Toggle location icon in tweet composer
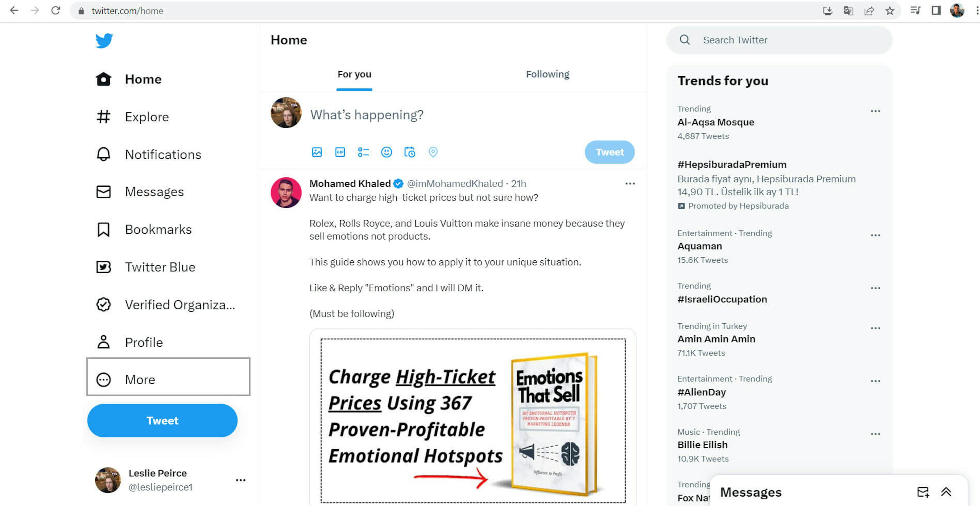 click(x=433, y=152)
